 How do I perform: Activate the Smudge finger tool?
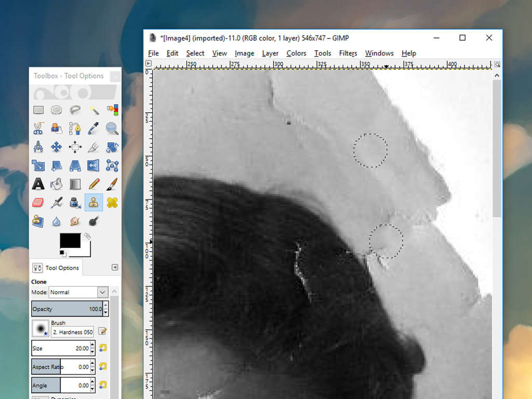tap(75, 221)
